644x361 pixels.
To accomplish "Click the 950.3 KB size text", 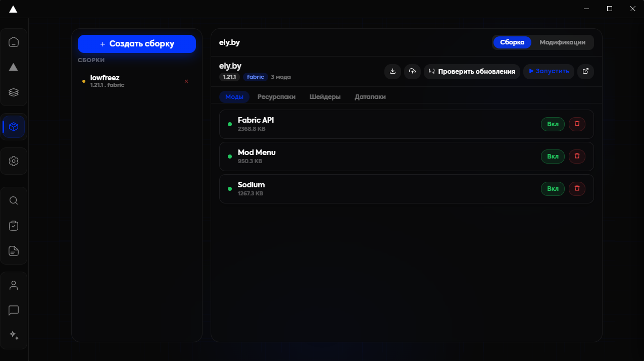I will tap(250, 162).
